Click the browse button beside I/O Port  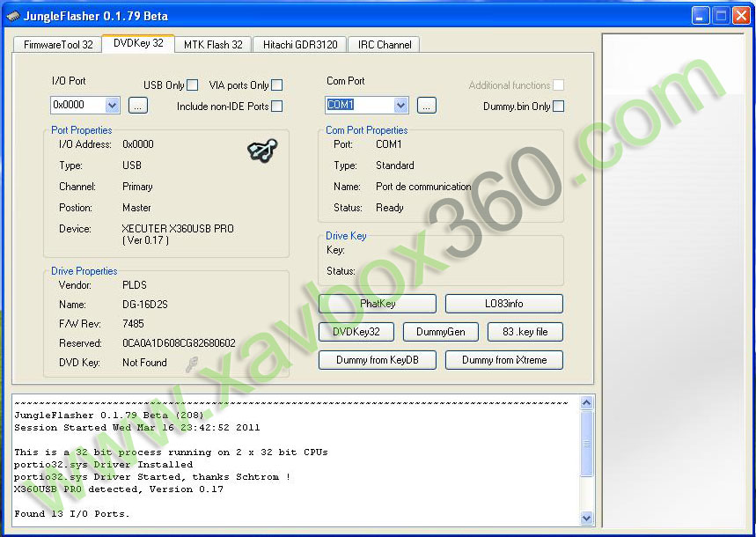(138, 106)
